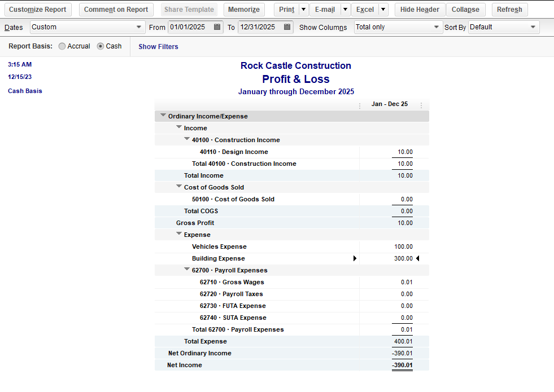Select the 62720 Payroll Taxes row

pos(292,294)
